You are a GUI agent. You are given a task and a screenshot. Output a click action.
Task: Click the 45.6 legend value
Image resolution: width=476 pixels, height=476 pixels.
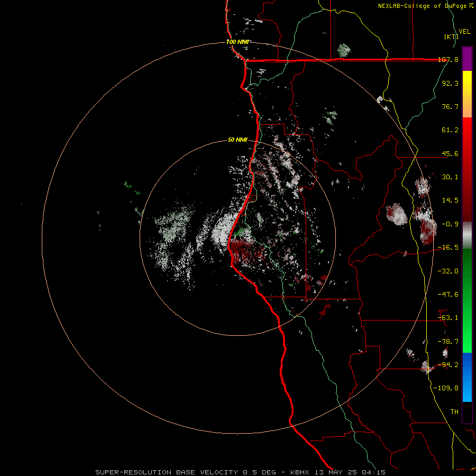[x=450, y=153]
